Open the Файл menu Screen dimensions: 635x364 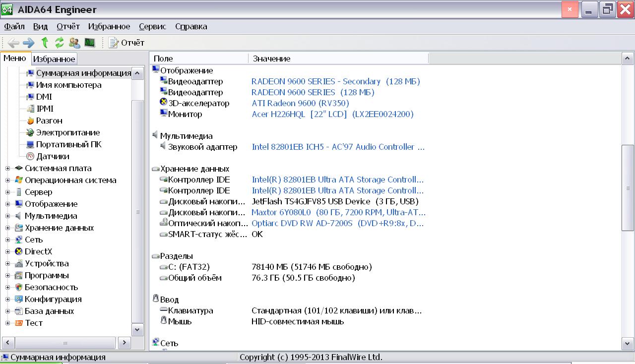pos(14,26)
